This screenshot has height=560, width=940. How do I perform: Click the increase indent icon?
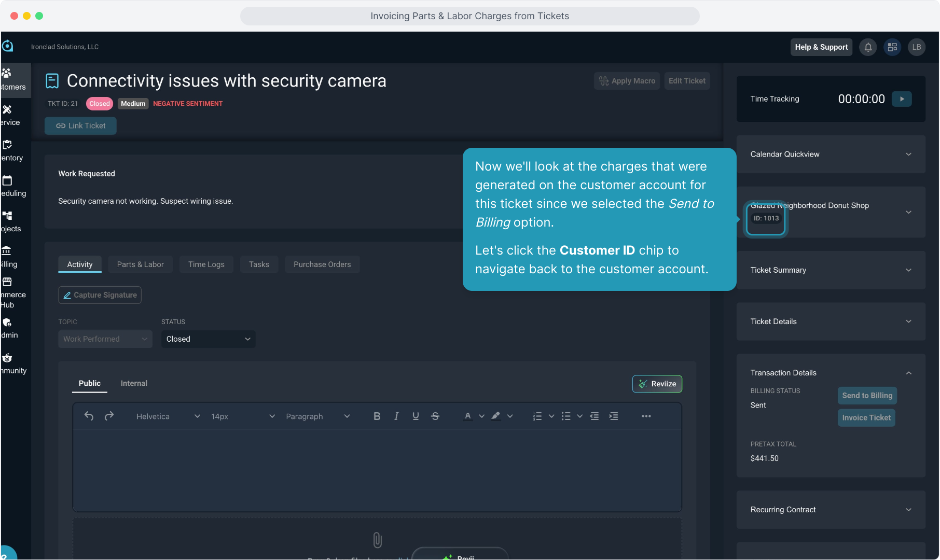(614, 416)
